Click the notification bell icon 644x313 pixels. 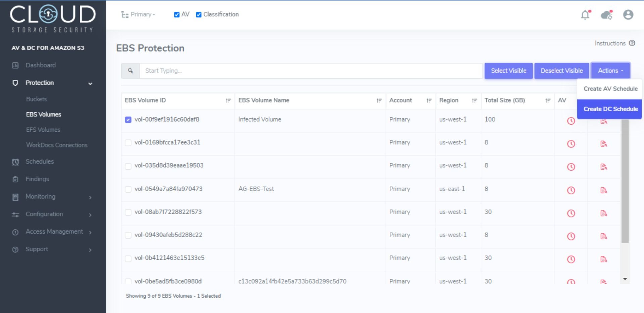[585, 15]
